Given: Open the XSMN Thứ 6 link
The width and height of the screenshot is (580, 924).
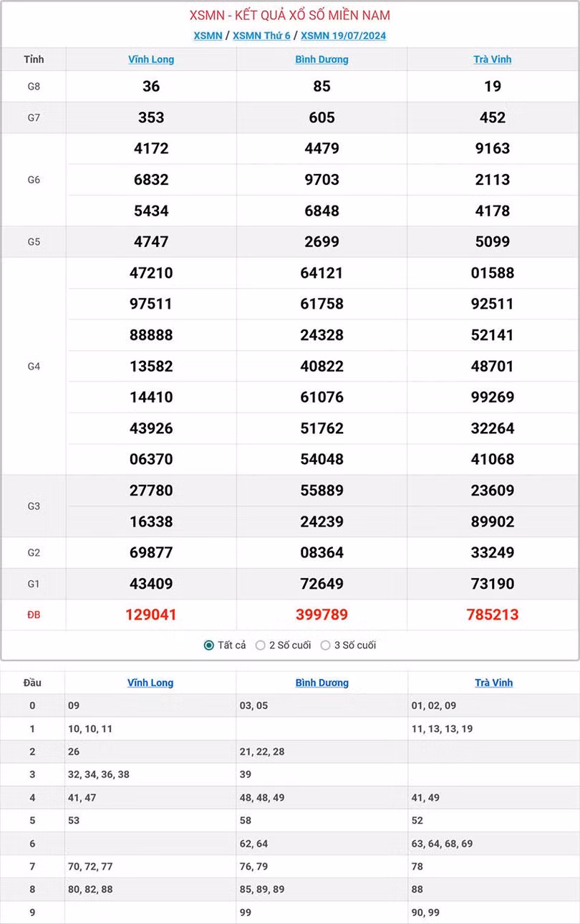Looking at the screenshot, I should (x=261, y=36).
